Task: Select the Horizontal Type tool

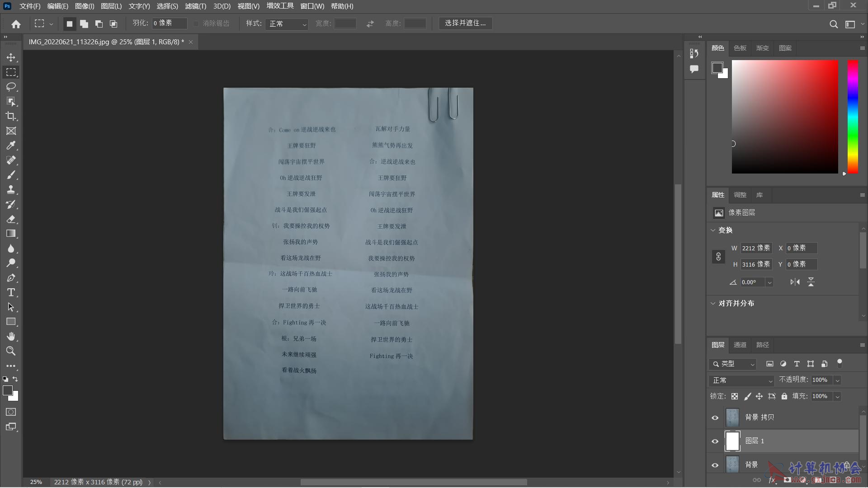Action: tap(11, 292)
